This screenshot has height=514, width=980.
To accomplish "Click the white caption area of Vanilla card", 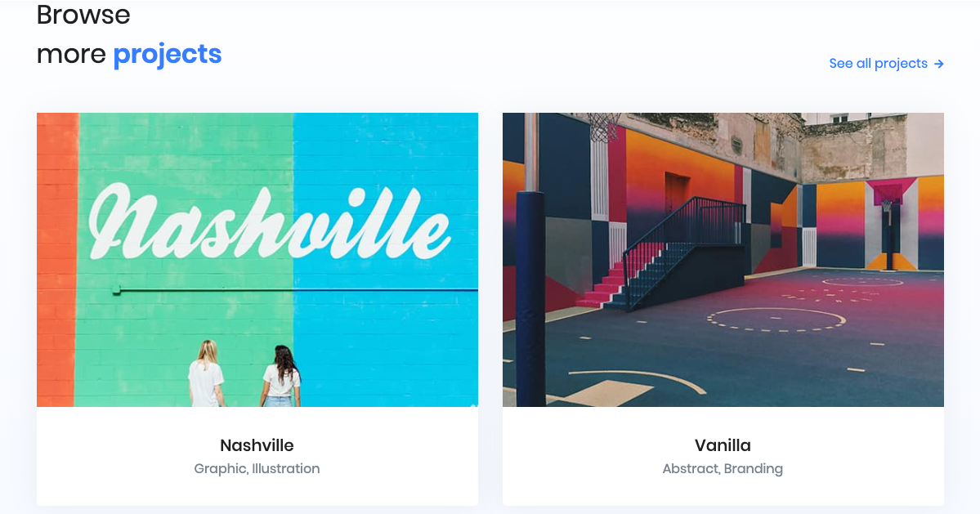I will coord(723,456).
